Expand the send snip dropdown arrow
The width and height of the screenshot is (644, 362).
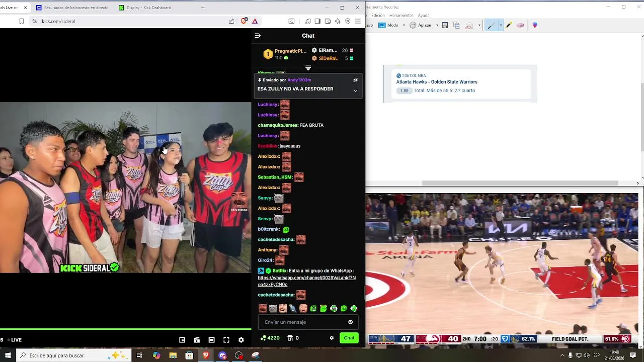[479, 25]
